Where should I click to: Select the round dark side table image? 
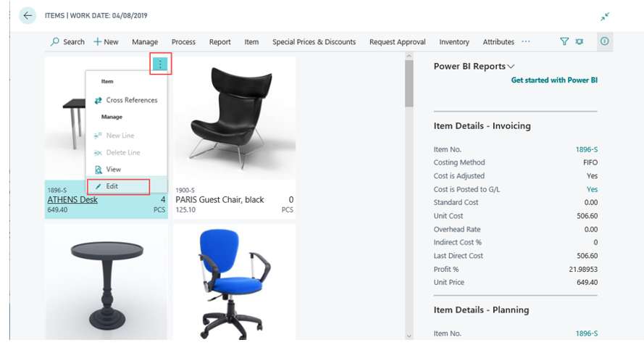[x=106, y=282]
